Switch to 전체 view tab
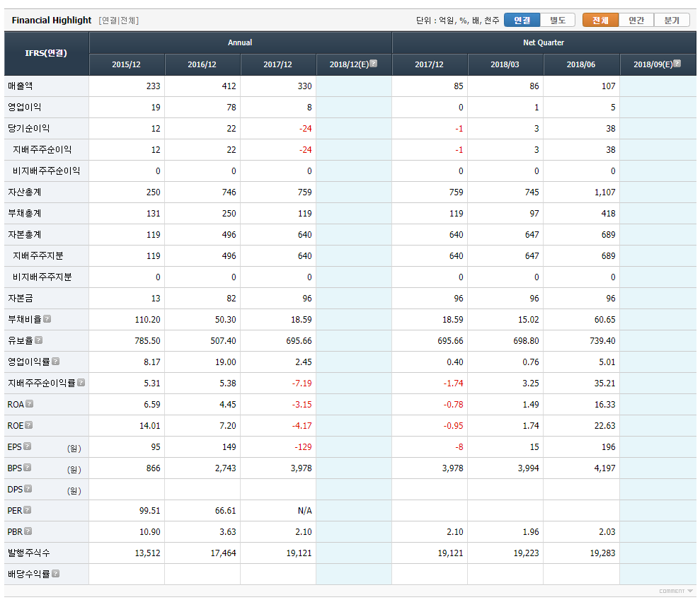 (x=600, y=20)
